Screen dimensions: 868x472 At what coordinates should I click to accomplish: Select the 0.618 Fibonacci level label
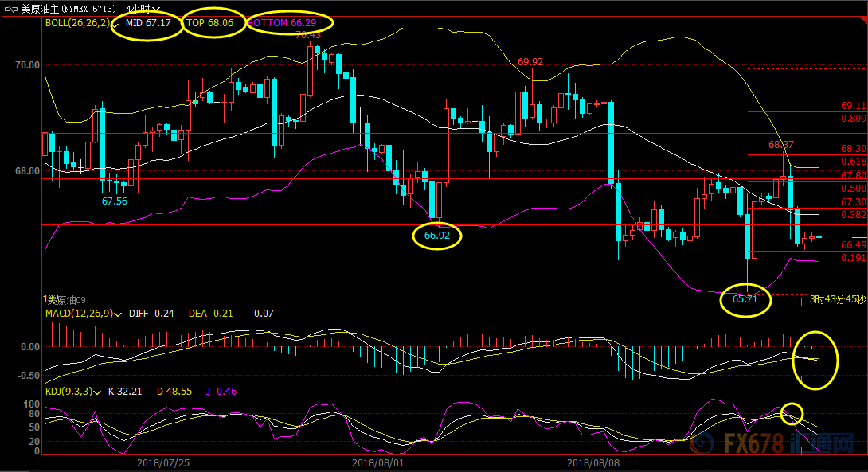coord(854,161)
